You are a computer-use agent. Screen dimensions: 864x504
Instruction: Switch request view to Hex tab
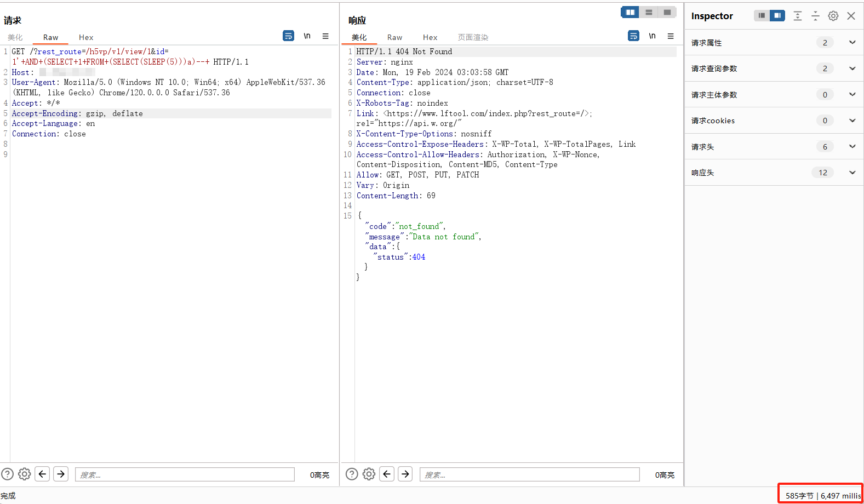pyautogui.click(x=86, y=37)
